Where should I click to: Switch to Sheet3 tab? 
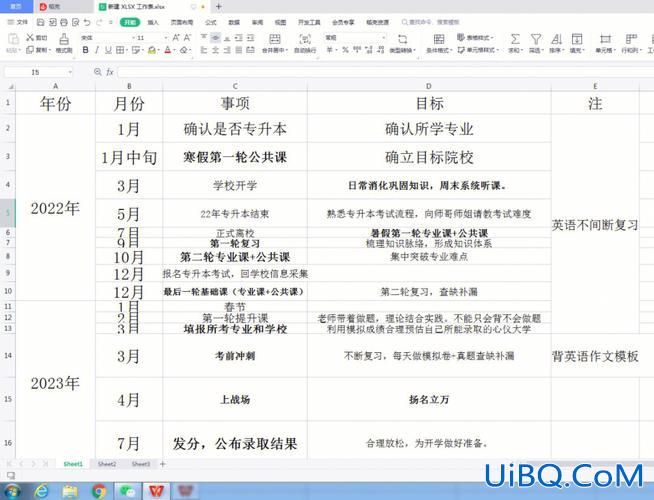point(141,464)
